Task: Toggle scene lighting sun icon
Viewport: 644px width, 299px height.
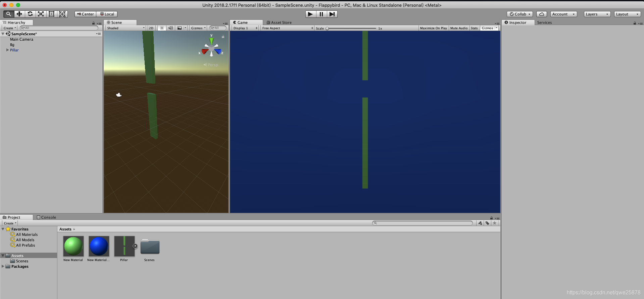Action: (x=162, y=28)
